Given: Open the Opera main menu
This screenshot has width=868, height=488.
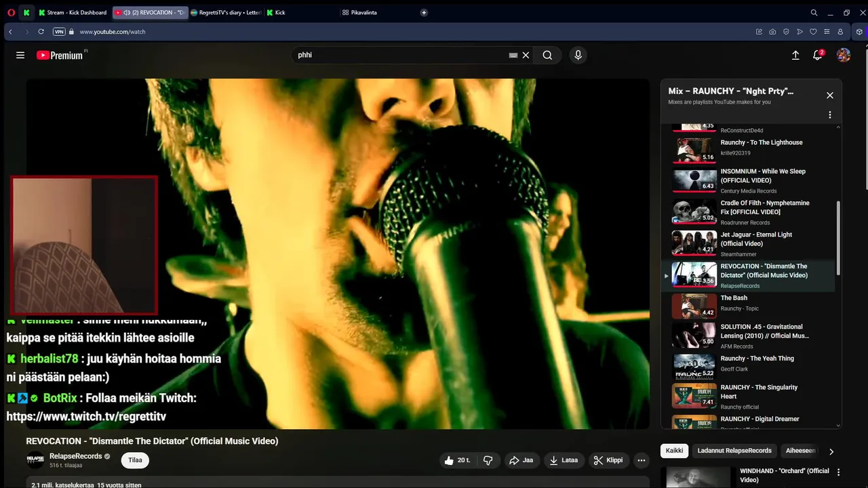Looking at the screenshot, I should (11, 12).
